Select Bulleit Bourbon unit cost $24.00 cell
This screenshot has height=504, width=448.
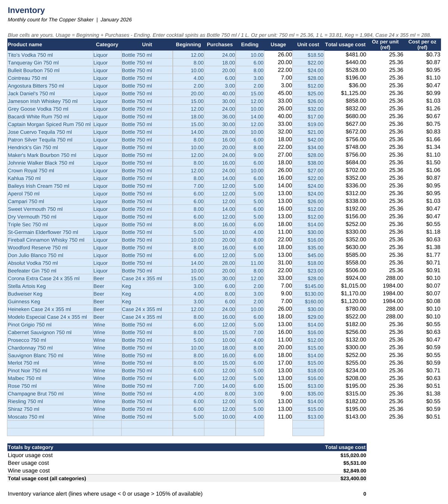[308, 70]
